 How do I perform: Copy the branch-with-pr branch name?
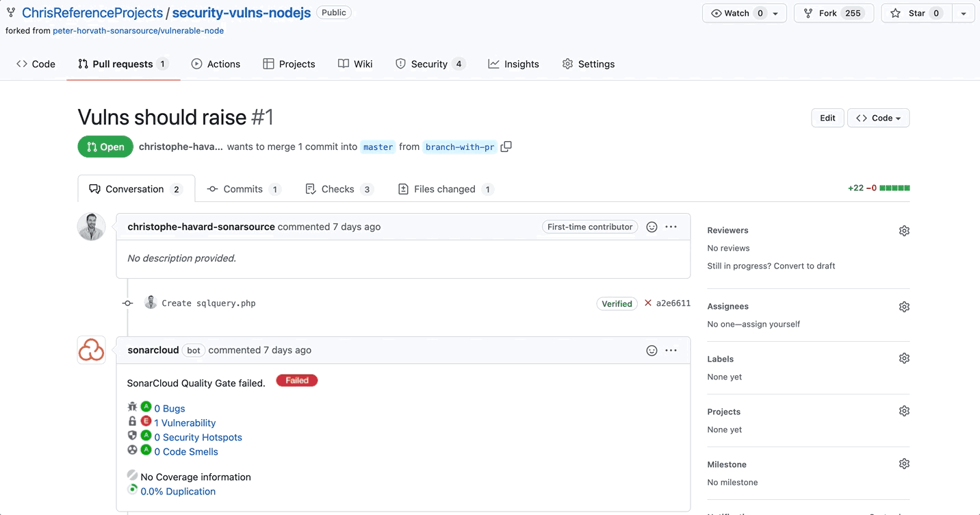506,146
